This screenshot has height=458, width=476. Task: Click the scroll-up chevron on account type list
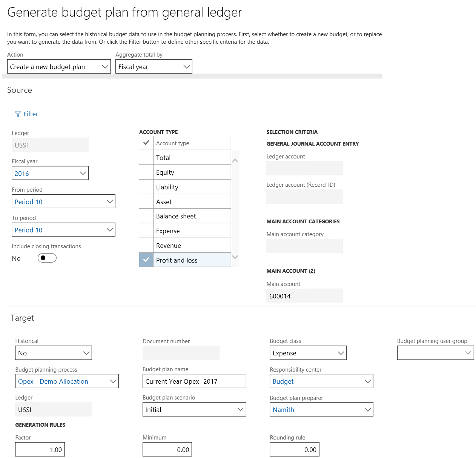pyautogui.click(x=235, y=160)
